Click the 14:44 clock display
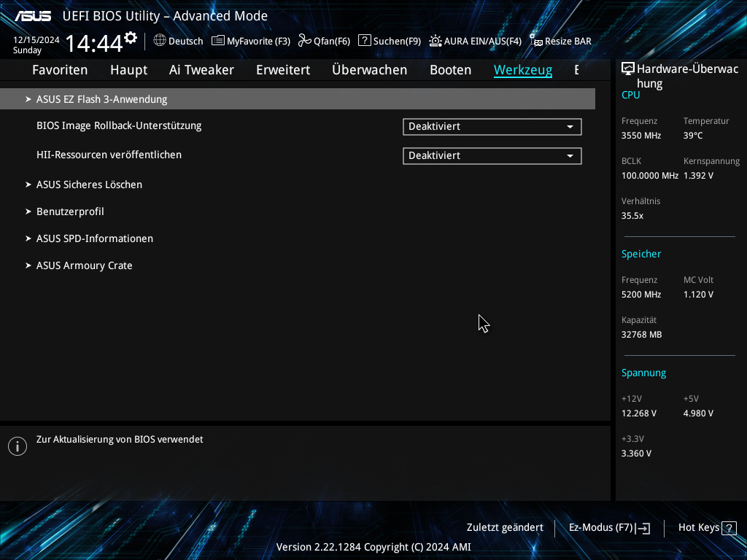This screenshot has height=560, width=747. click(x=94, y=43)
